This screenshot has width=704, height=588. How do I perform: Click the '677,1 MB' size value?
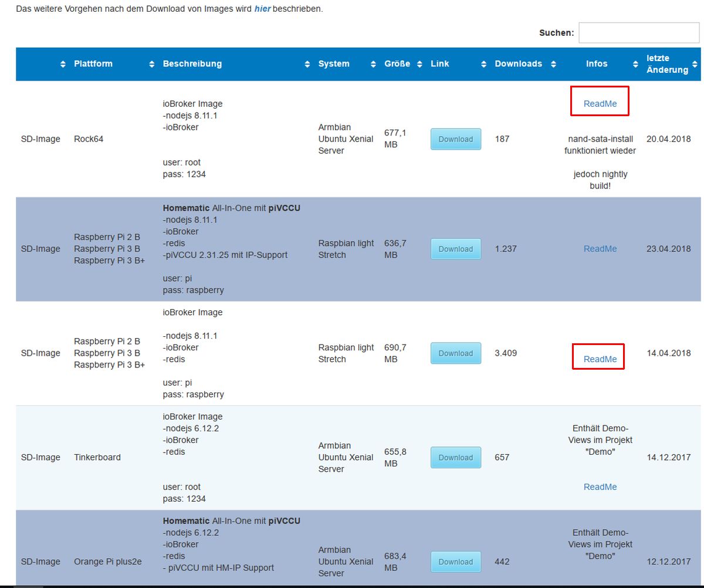point(395,139)
